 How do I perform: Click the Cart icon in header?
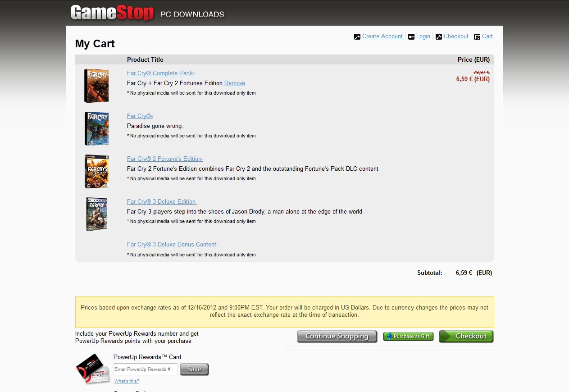[x=477, y=36]
